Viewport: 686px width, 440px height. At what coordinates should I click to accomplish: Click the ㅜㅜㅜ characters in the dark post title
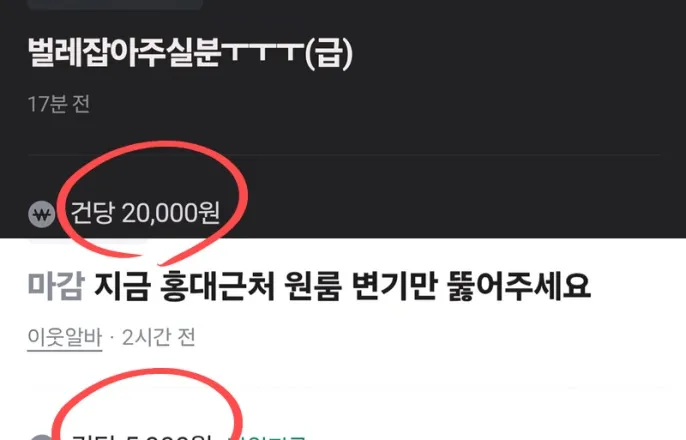coord(262,52)
